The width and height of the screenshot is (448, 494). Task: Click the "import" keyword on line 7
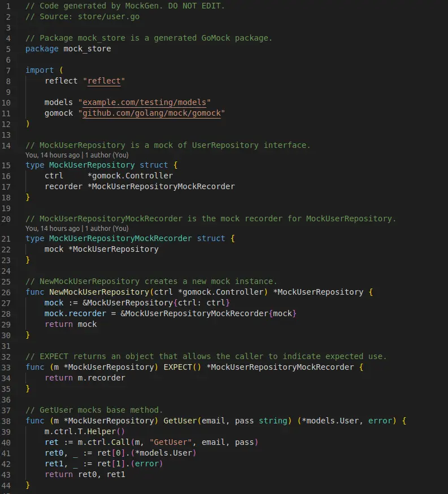click(40, 70)
